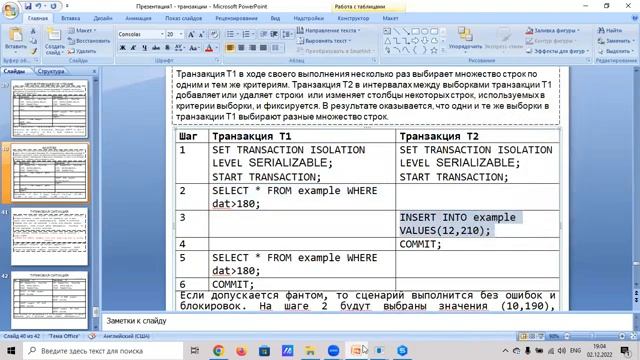640x360 pixels.
Task: Click ENG input language in system tray
Action: click(575, 351)
